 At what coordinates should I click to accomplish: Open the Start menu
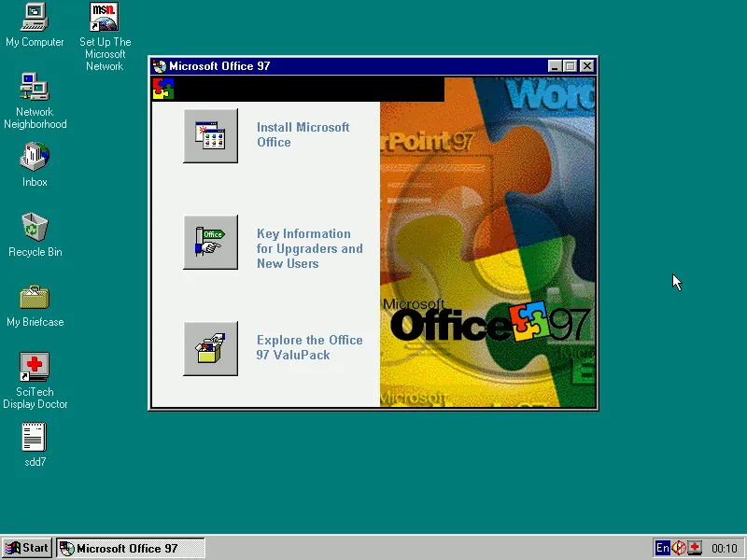(27, 548)
